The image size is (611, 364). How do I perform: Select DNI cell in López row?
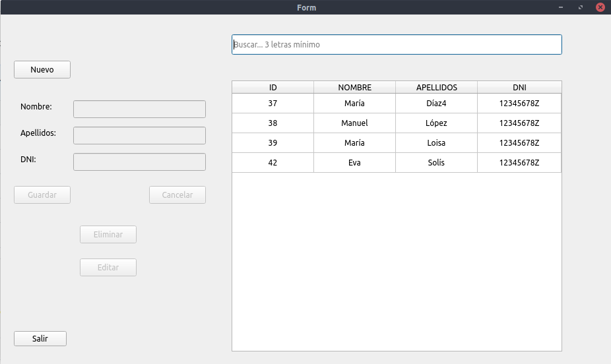tap(519, 123)
